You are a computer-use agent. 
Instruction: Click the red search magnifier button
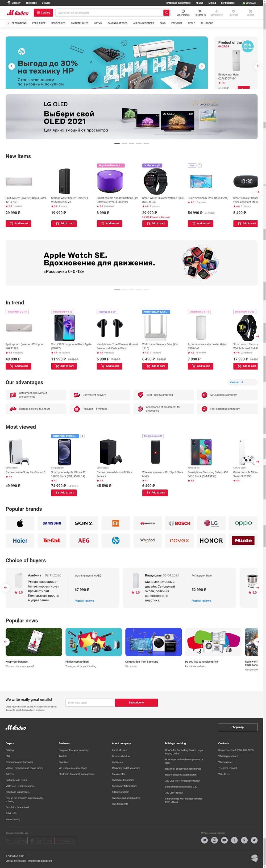[166, 13]
